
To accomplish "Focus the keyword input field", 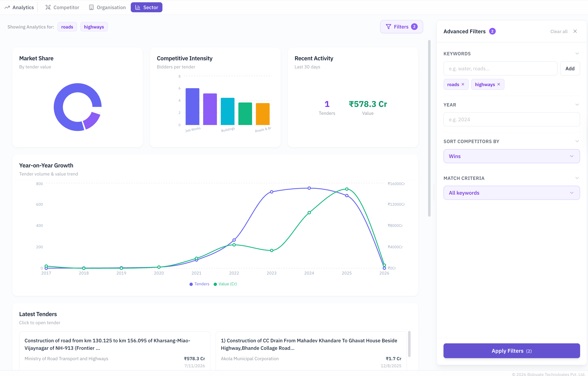I will tap(500, 68).
